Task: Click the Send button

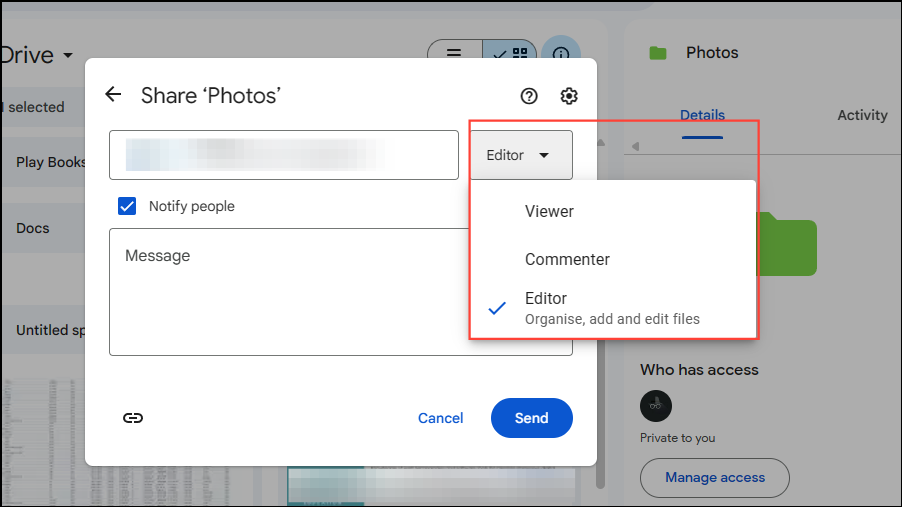Action: tap(532, 418)
